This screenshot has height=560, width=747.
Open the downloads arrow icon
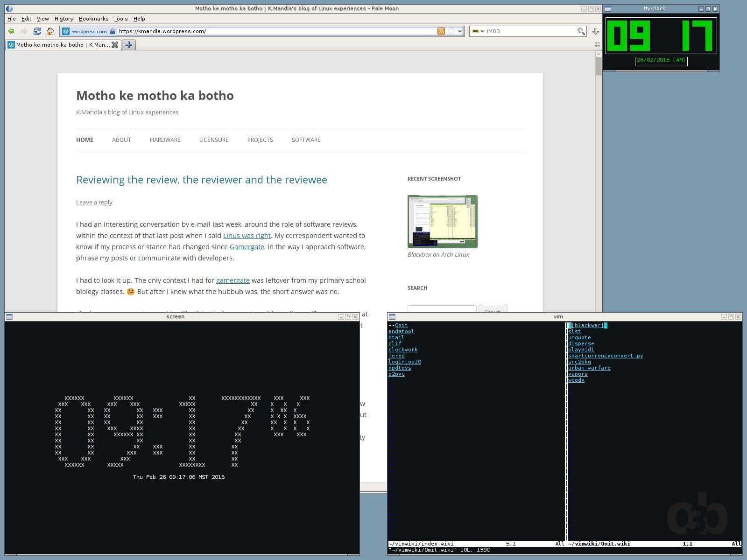coord(596,31)
